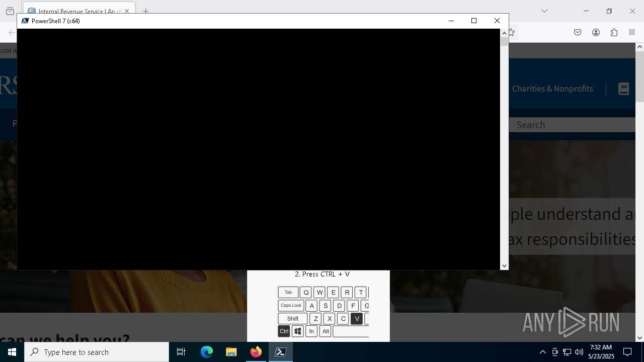This screenshot has width=644, height=362.
Task: Click the Caps Lock key in keyboard image
Action: click(291, 306)
